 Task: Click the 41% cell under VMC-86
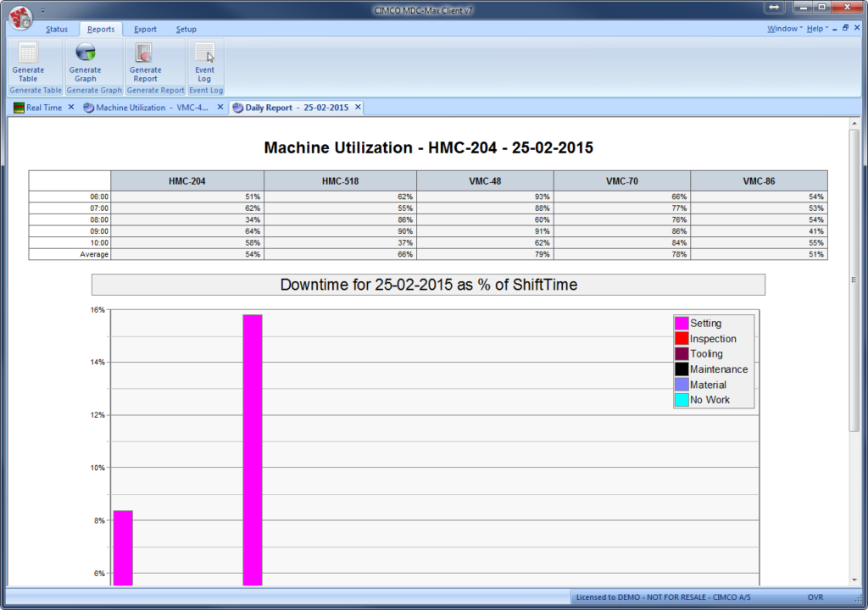click(759, 231)
